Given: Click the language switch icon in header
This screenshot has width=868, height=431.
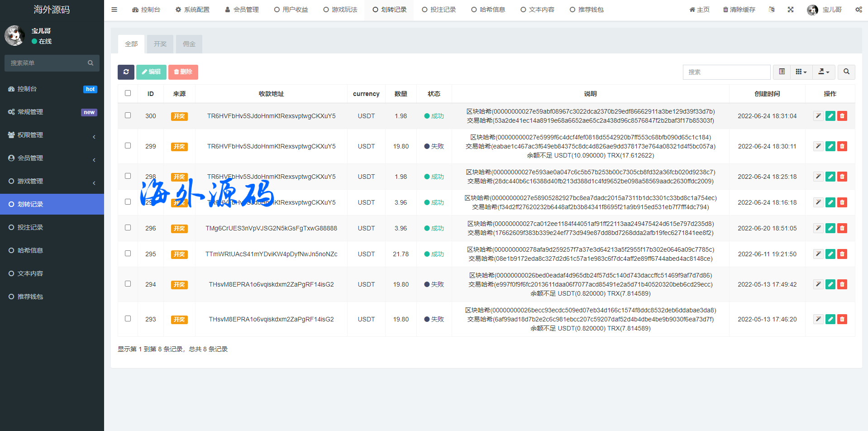Looking at the screenshot, I should coord(772,10).
